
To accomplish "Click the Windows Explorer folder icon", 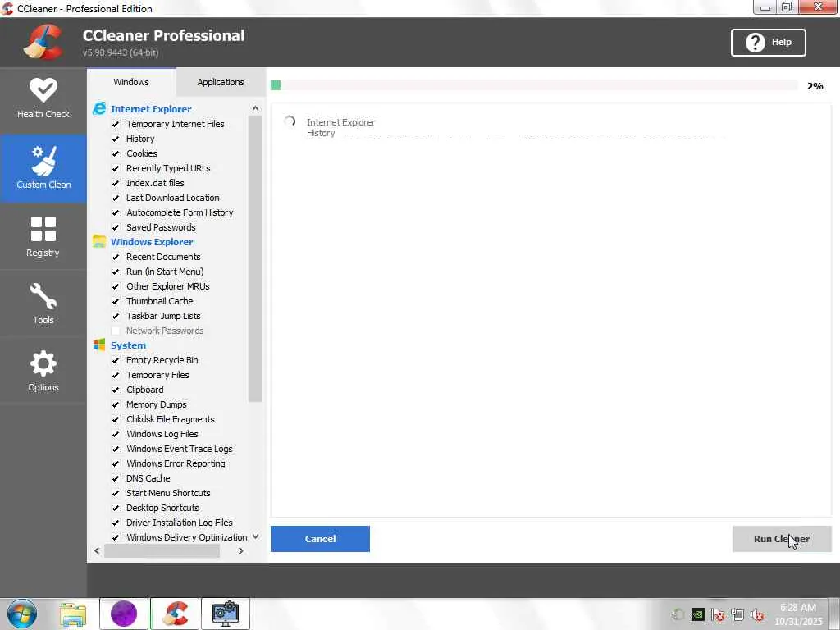I will [99, 242].
